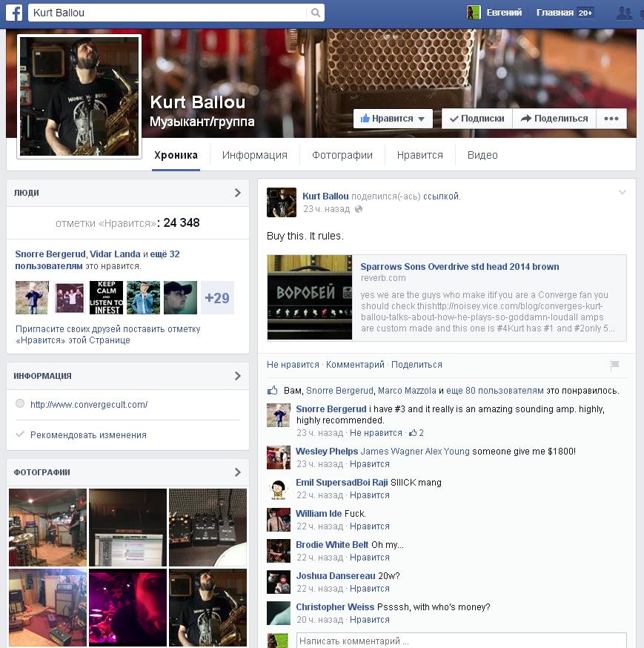Click the Facebook logo icon
The height and width of the screenshot is (648, 644).
tap(13, 13)
